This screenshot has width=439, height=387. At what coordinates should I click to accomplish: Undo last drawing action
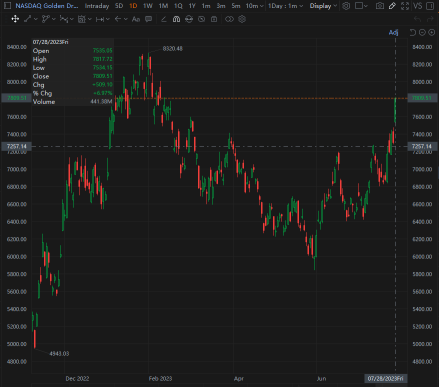pyautogui.click(x=417, y=19)
